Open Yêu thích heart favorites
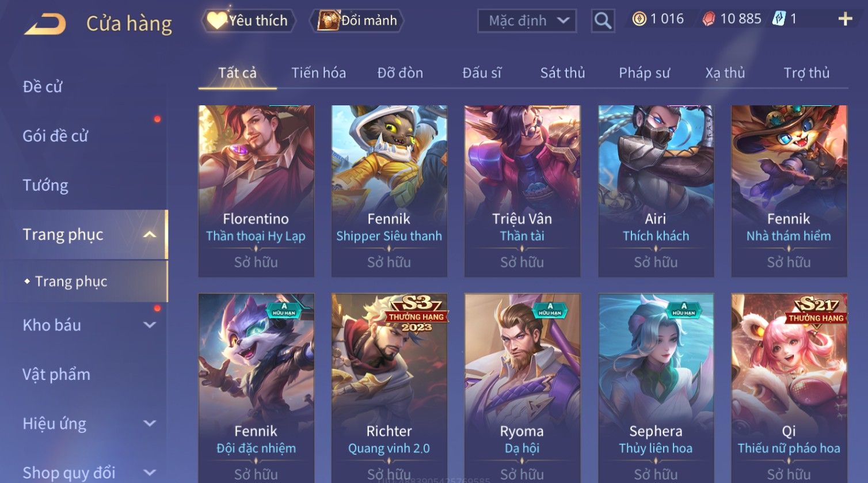Screen dimensions: 868x483 click(x=249, y=21)
